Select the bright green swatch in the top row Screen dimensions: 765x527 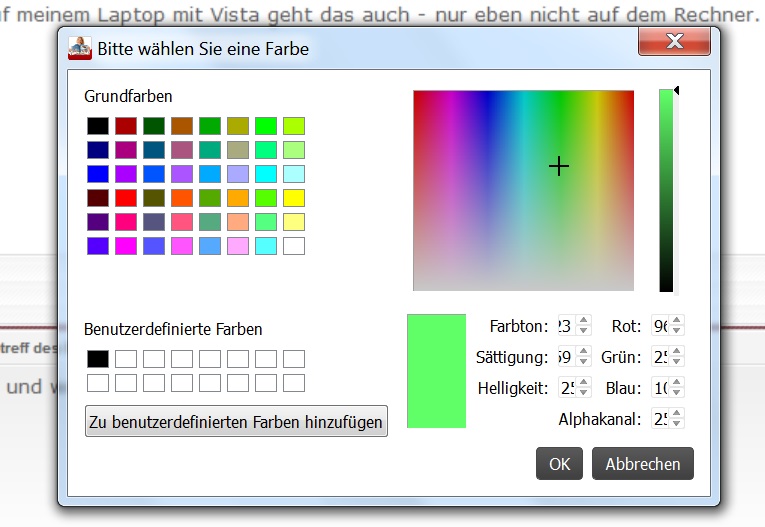266,126
